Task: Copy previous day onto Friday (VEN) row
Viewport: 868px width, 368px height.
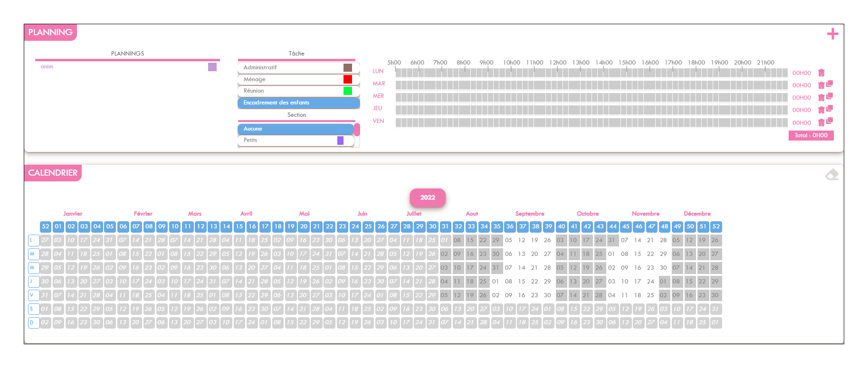Action: [830, 121]
